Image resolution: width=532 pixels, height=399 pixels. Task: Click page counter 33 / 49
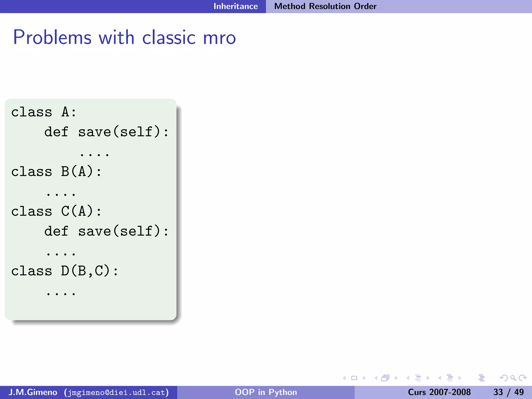(x=509, y=392)
